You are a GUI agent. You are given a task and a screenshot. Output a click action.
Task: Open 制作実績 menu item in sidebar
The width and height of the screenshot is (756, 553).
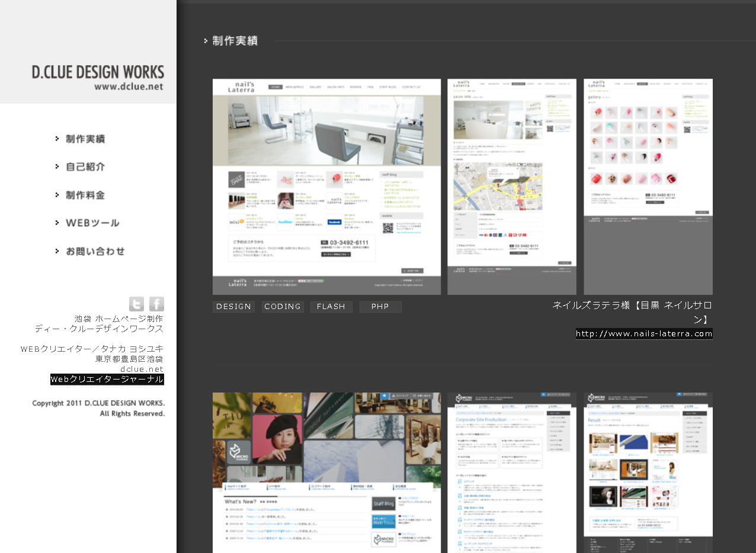(85, 139)
